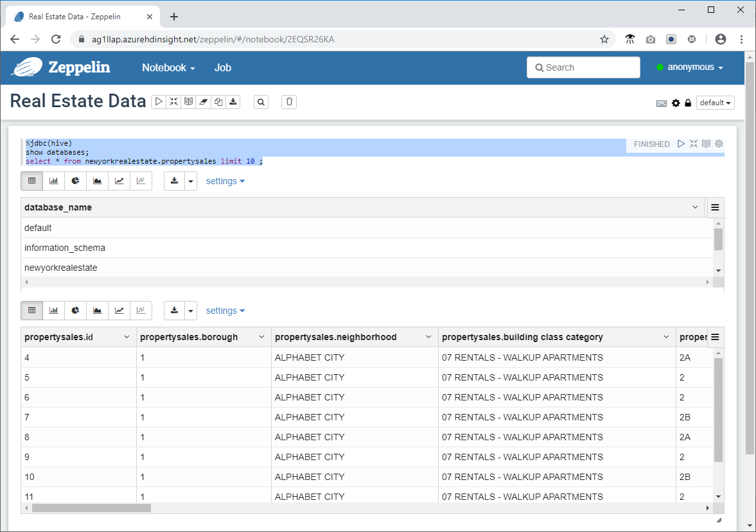Clone this note
756x532 pixels.
tap(218, 101)
